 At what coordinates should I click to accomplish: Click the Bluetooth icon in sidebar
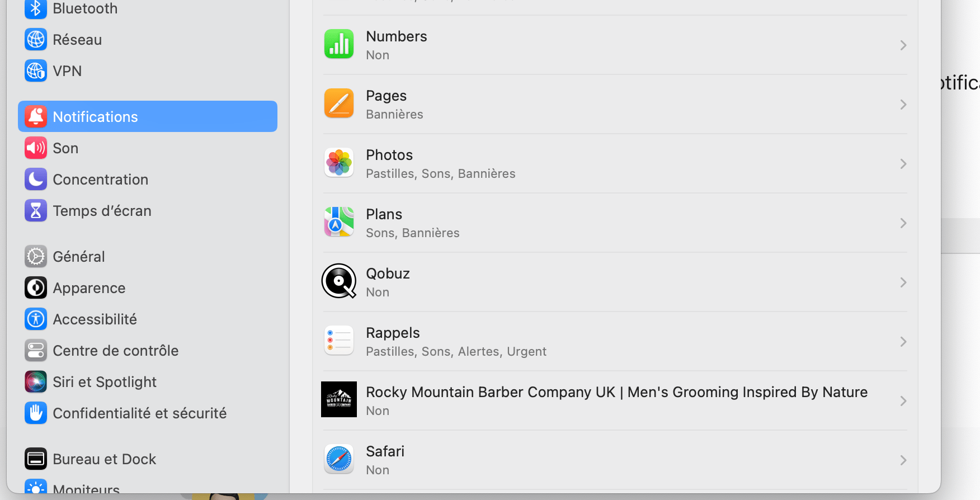[36, 8]
